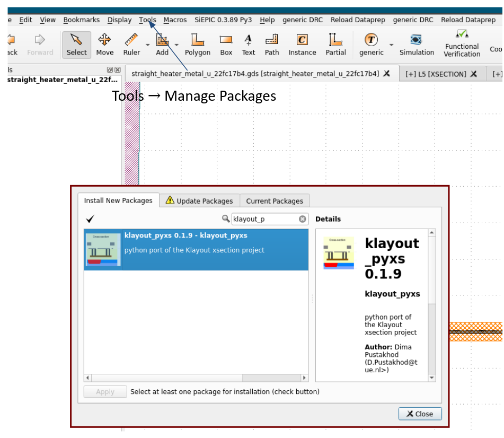Select the Text tool
The image size is (504, 438).
pyautogui.click(x=248, y=45)
